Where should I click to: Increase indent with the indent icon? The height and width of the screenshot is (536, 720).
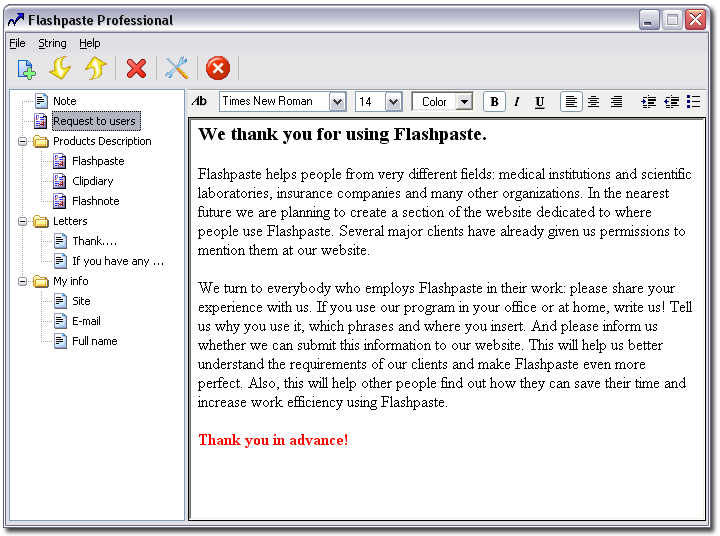pos(648,102)
